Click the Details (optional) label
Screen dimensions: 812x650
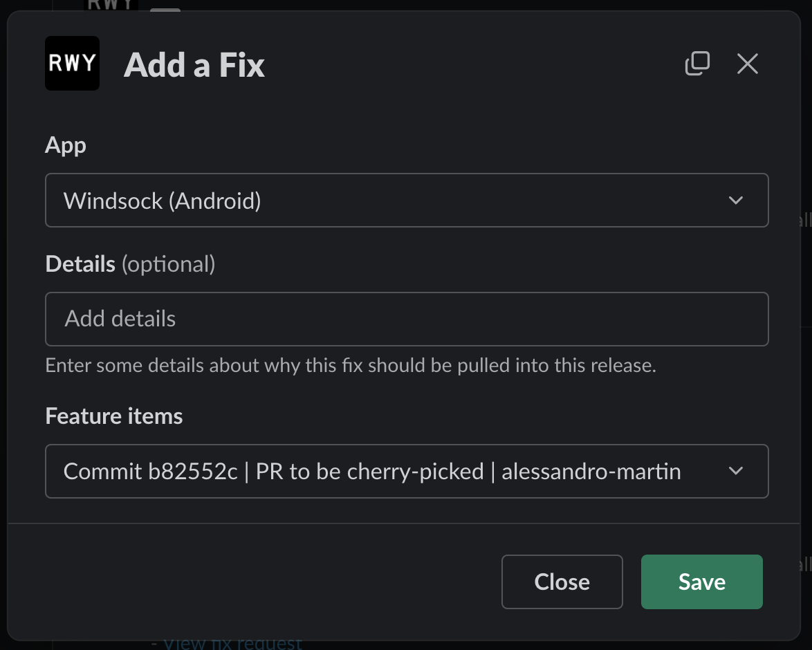[130, 264]
